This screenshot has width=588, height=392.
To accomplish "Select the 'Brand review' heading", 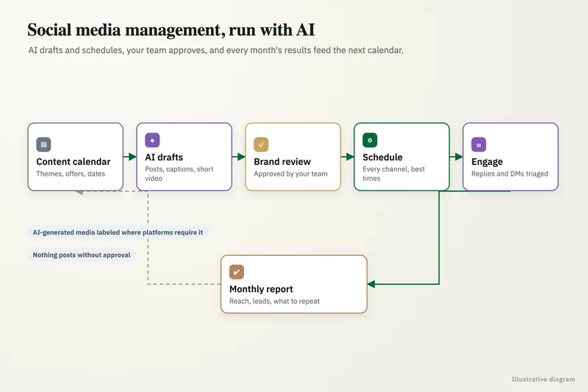I will 282,162.
